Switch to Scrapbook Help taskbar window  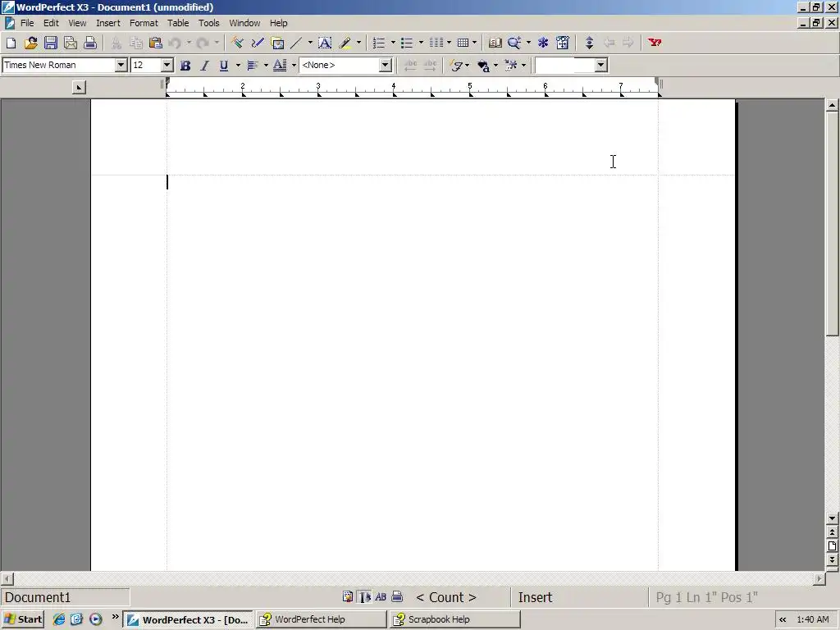tap(454, 619)
